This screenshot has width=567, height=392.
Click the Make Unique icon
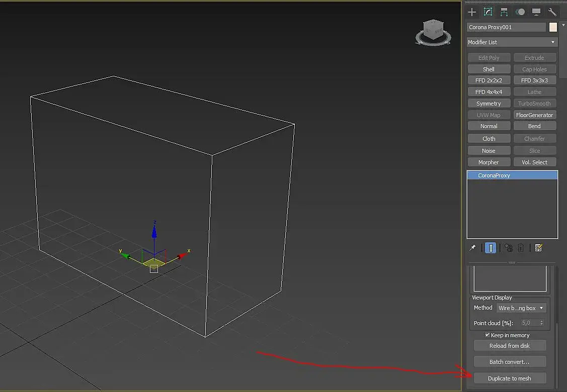pos(509,248)
